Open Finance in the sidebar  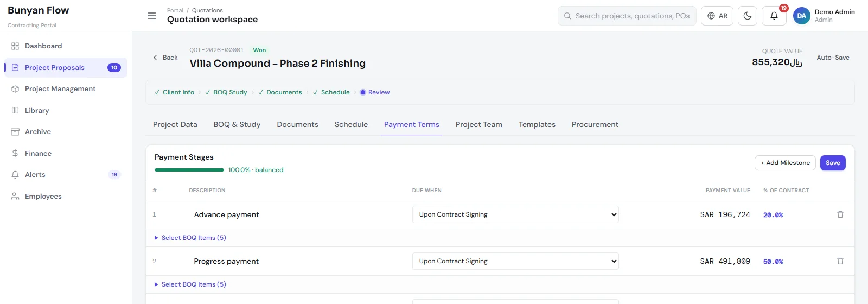tap(66, 154)
